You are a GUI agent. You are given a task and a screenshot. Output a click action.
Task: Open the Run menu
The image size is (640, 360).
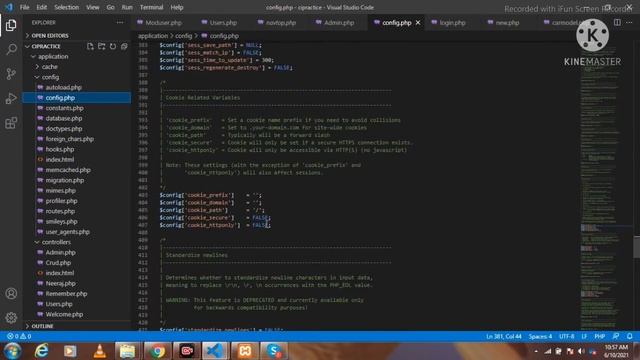pos(127,7)
